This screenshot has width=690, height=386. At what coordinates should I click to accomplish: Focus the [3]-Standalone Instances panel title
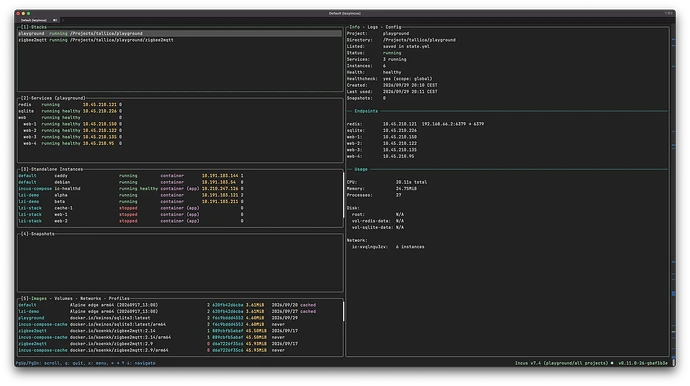52,169
